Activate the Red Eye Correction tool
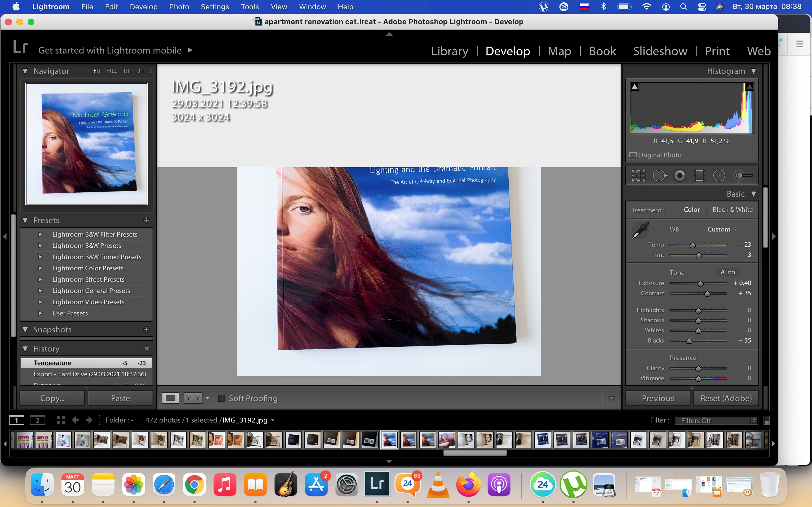 point(680,175)
